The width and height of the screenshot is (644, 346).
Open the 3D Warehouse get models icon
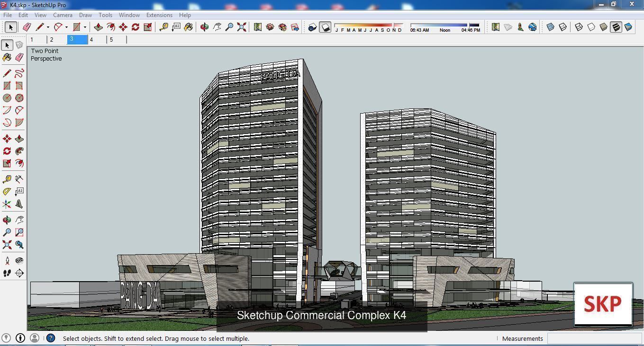click(x=270, y=27)
